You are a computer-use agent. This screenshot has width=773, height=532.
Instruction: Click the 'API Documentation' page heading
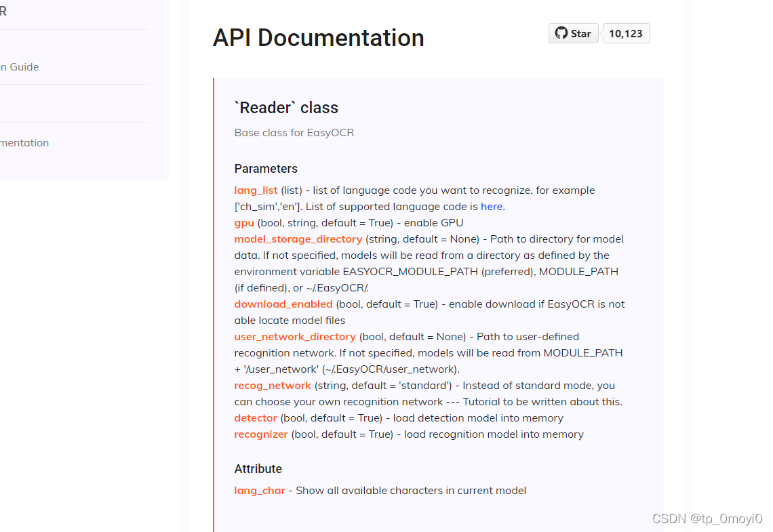pos(319,38)
